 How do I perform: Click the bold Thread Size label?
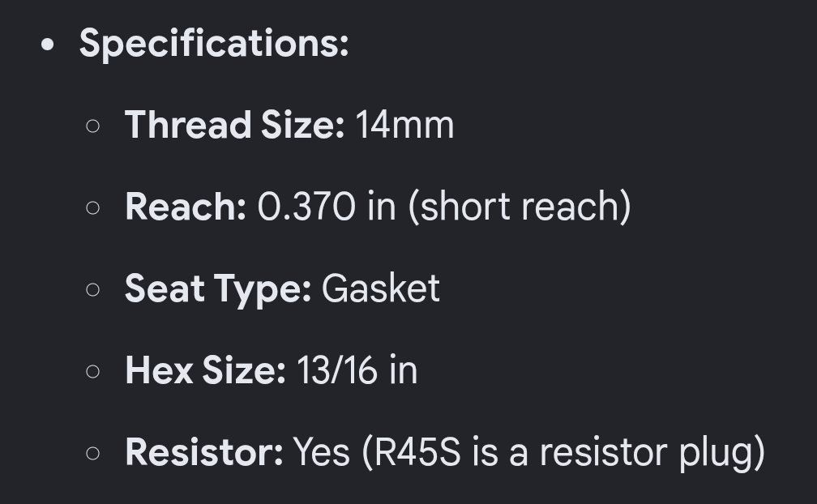pyautogui.click(x=234, y=126)
